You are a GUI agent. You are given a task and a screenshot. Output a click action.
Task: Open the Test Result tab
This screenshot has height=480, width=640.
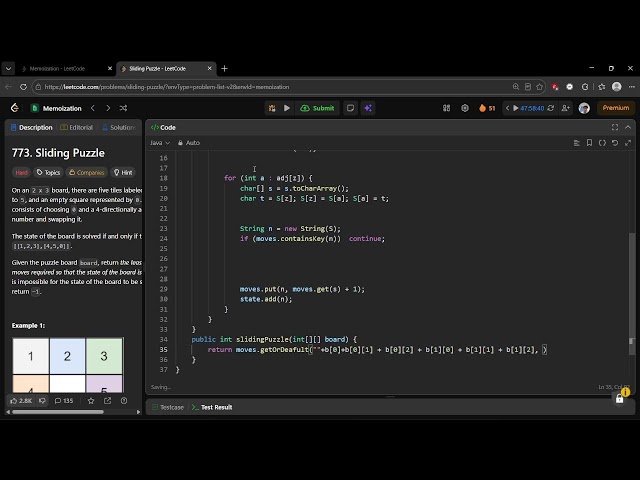point(212,407)
